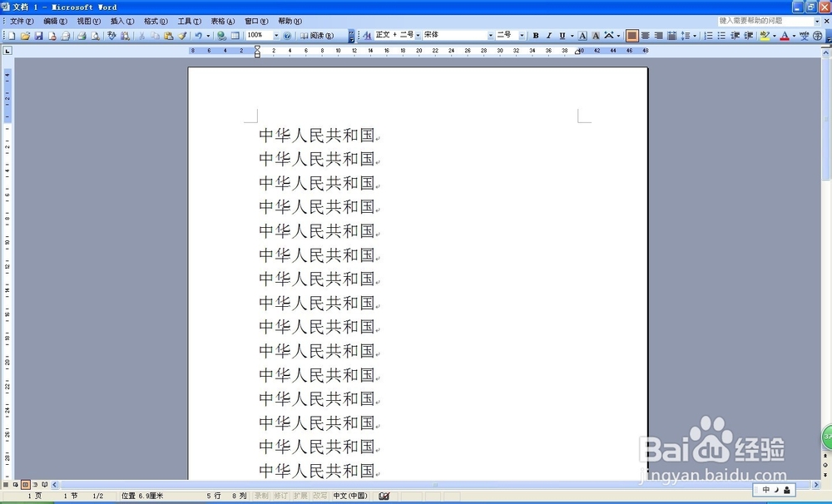The height and width of the screenshot is (504, 832).
Task: Toggle Underline formatting
Action: (562, 36)
